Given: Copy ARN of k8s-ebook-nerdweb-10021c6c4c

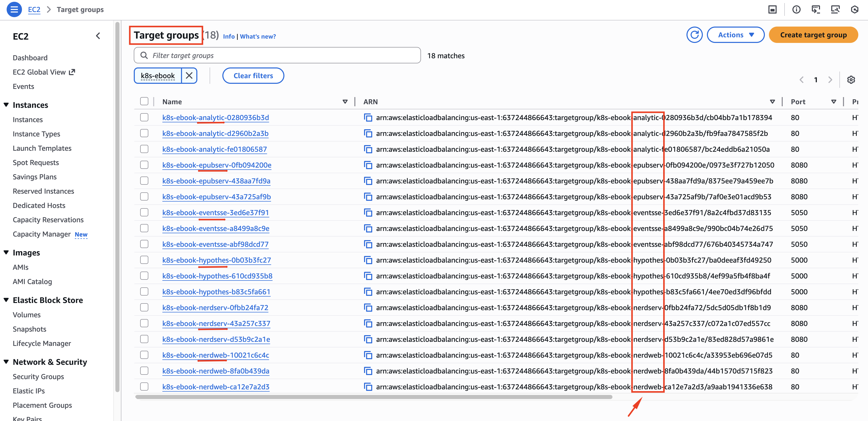Looking at the screenshot, I should 368,355.
